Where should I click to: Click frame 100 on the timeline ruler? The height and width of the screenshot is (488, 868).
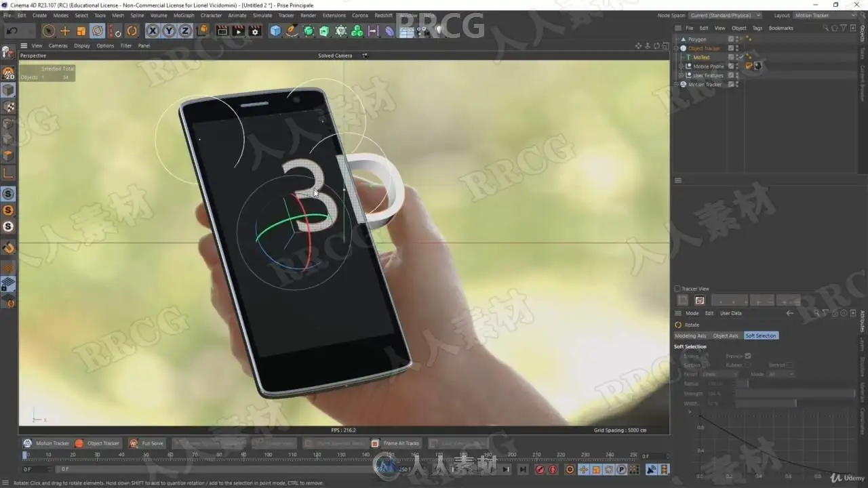click(x=268, y=455)
